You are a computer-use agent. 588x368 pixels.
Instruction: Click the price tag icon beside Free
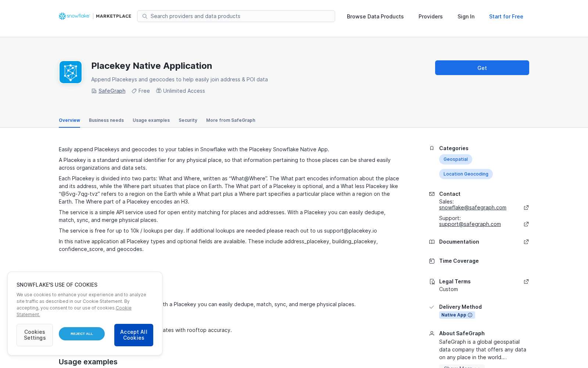click(x=134, y=91)
